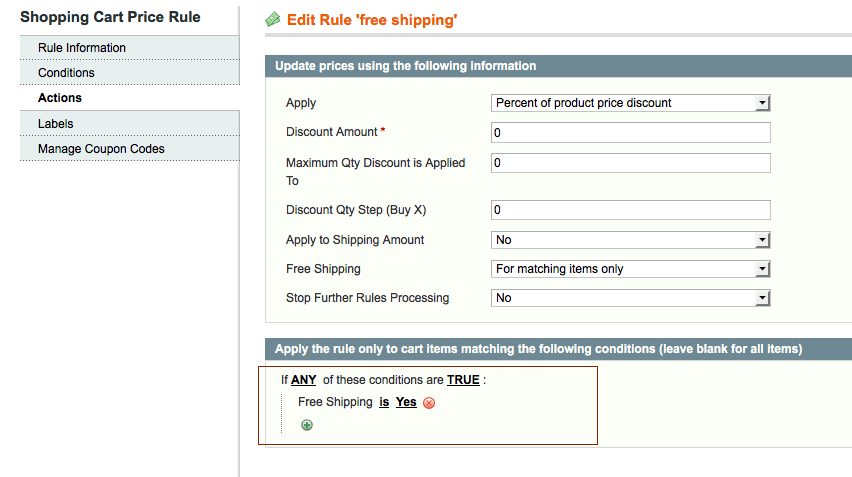Select the Actions tab
This screenshot has width=852, height=477.
coord(60,98)
